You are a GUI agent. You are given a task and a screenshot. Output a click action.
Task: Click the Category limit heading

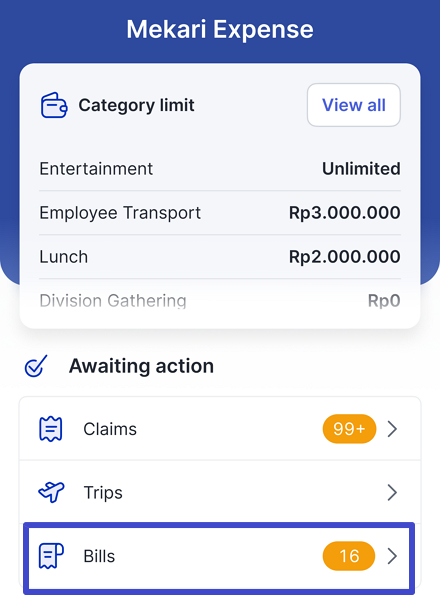pyautogui.click(x=136, y=105)
